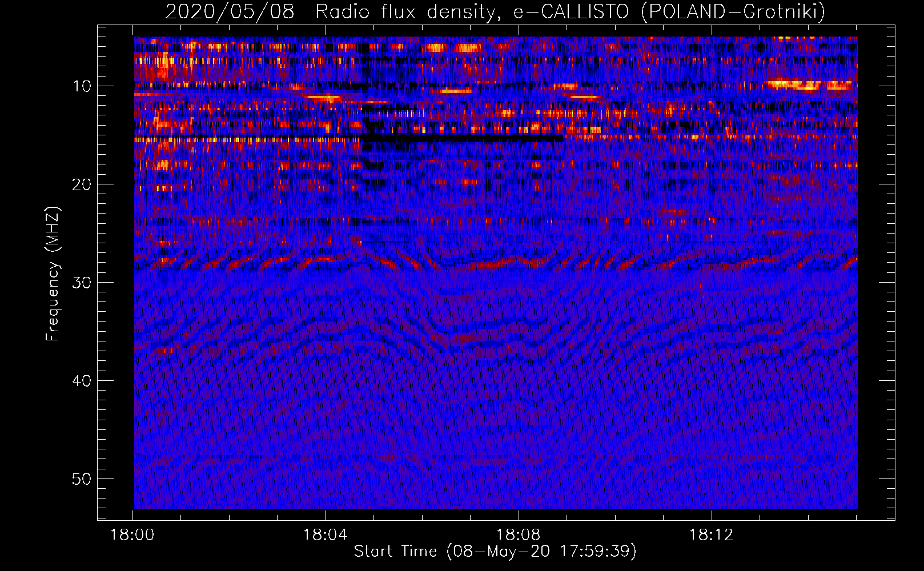Click the 18:00 time tick label
The image size is (924, 571).
point(132,535)
